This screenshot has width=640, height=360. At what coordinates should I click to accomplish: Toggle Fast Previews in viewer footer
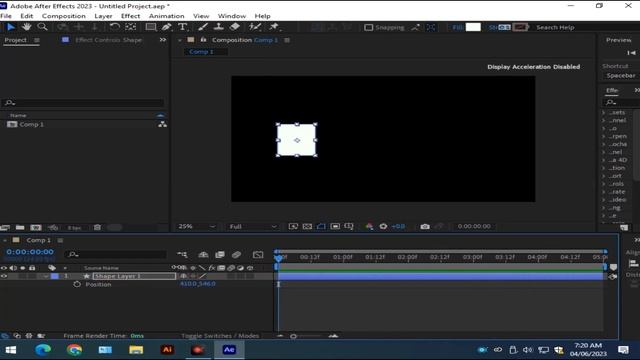pos(293,227)
